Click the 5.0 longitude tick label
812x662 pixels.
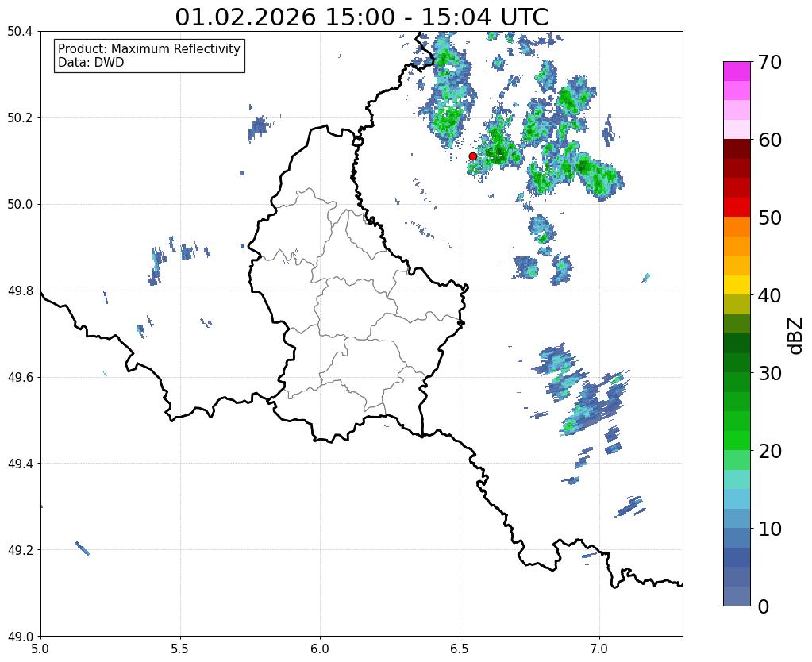40,649
